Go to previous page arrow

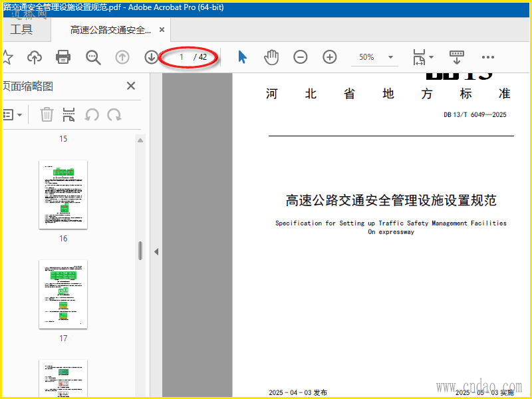point(122,57)
